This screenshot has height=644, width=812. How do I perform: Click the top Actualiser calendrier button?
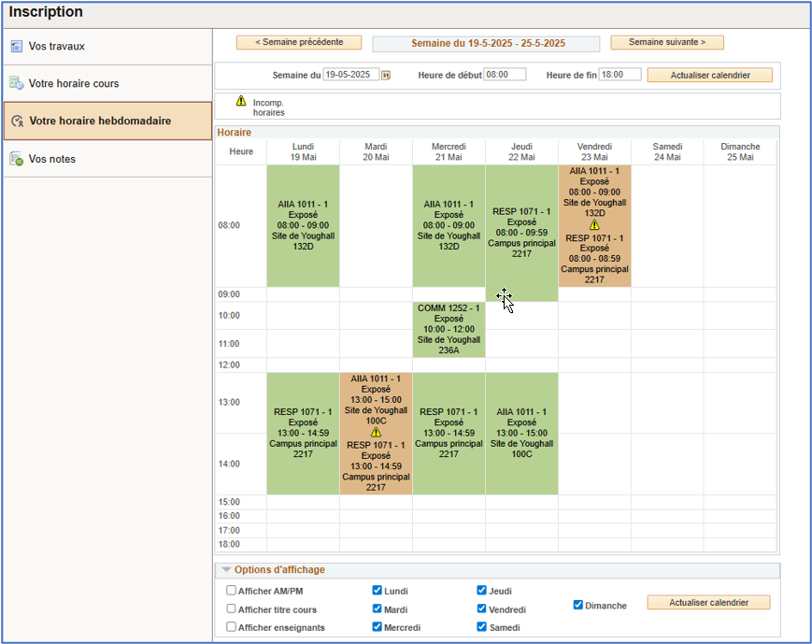click(x=709, y=75)
